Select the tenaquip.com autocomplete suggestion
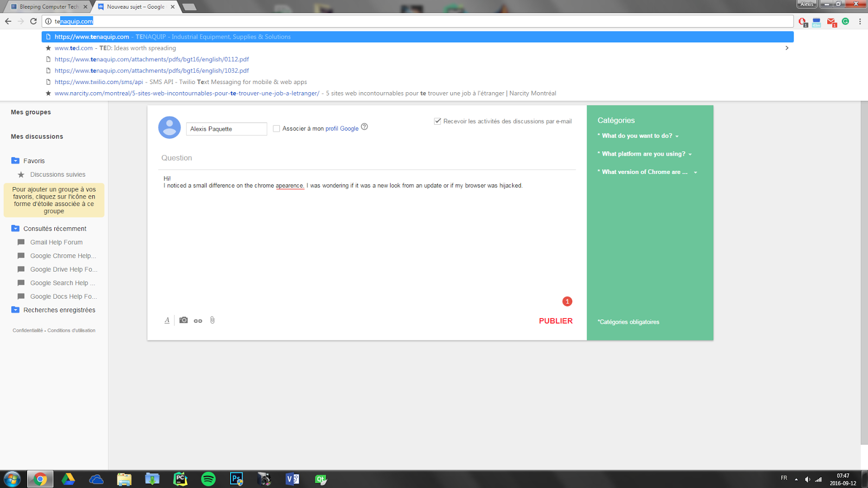Image resolution: width=868 pixels, height=488 pixels. [x=418, y=37]
